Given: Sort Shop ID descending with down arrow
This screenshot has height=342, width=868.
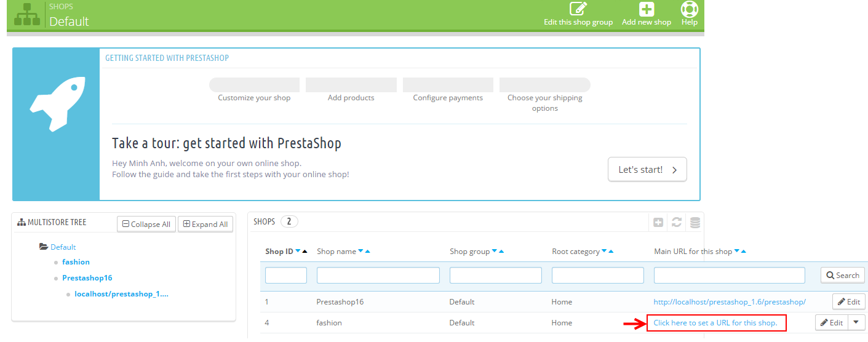Looking at the screenshot, I should click(x=298, y=251).
